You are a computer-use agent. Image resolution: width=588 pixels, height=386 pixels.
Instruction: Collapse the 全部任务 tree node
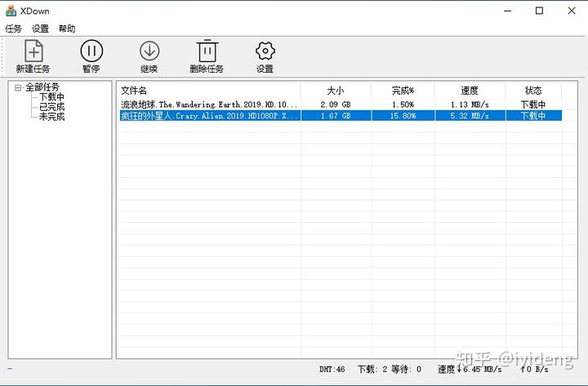[18, 87]
